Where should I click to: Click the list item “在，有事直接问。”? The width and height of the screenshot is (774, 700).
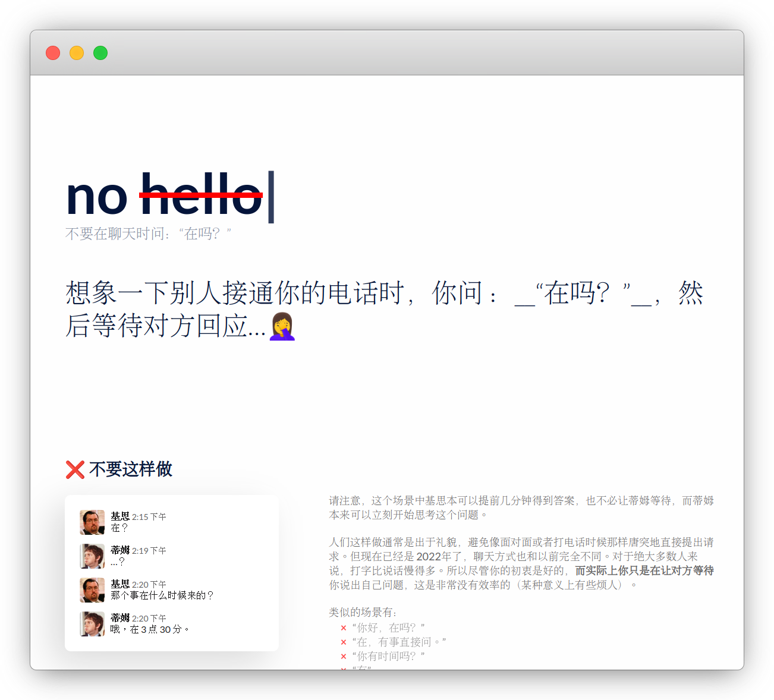399,642
